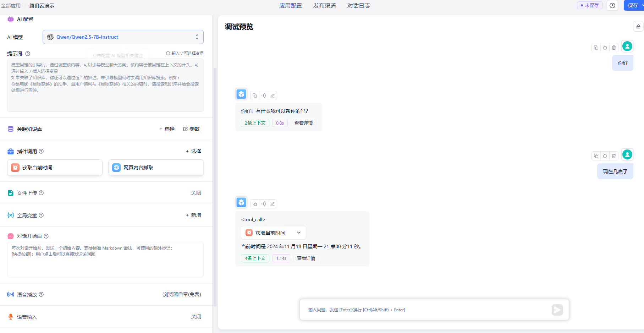Edit the tool_call time reply

[273, 204]
